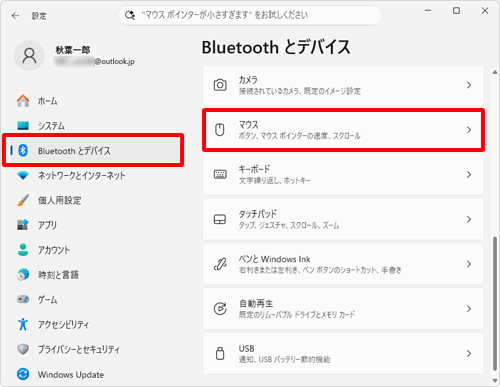
Task: Click the settings search input field
Action: coord(250,15)
